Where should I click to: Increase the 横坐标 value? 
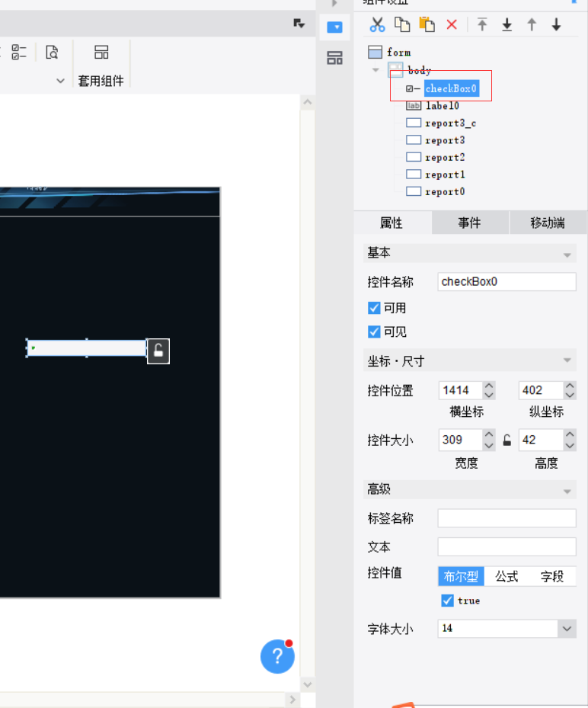pyautogui.click(x=489, y=386)
